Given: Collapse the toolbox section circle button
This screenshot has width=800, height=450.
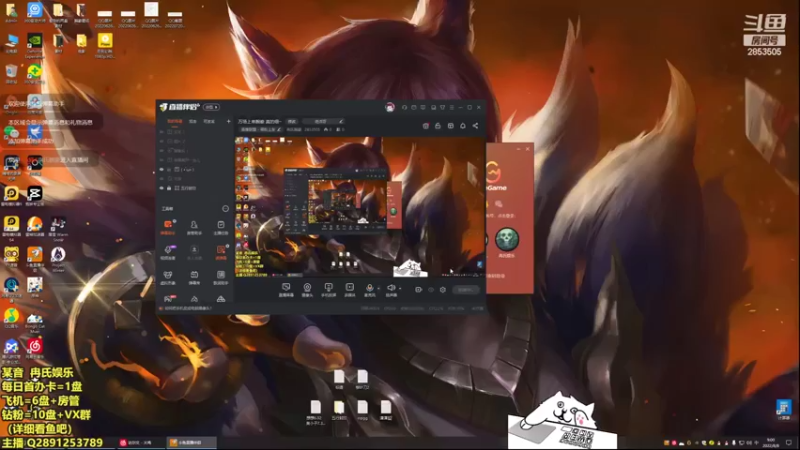Looking at the screenshot, I should pyautogui.click(x=225, y=209).
